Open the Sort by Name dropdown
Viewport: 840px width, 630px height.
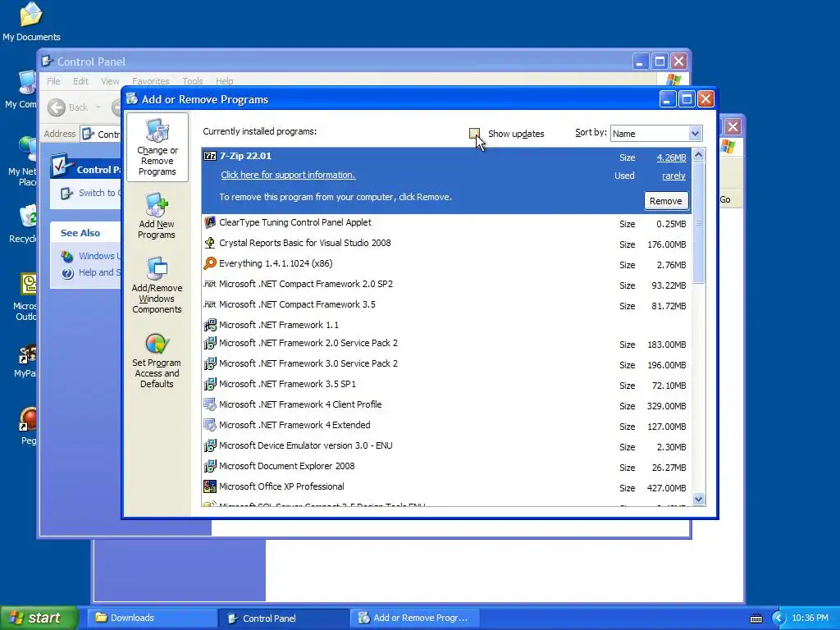656,134
